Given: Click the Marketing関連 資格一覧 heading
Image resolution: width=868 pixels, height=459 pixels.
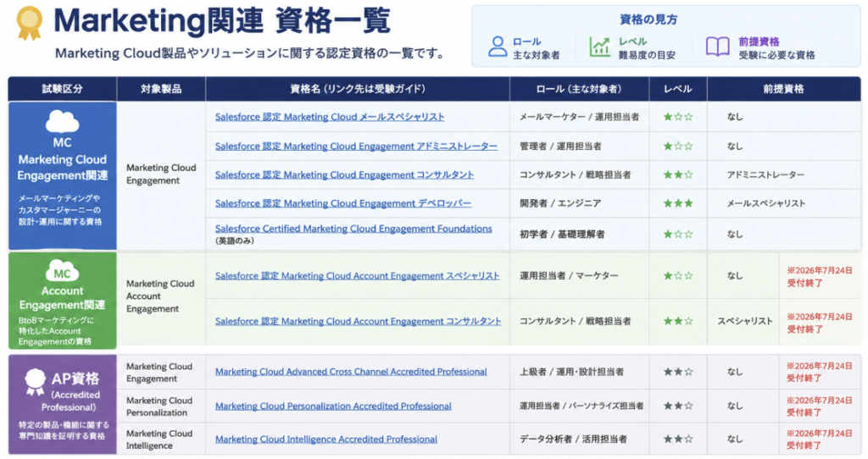Looking at the screenshot, I should pos(222,20).
